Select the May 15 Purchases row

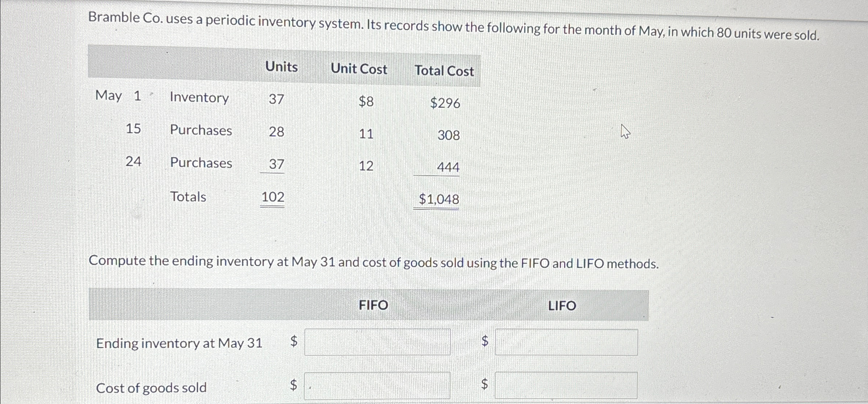point(201,131)
